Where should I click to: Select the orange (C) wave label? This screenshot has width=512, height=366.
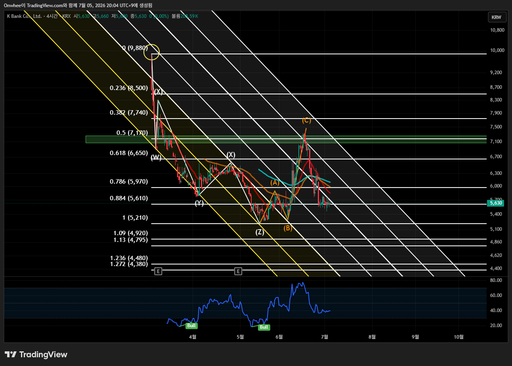306,120
